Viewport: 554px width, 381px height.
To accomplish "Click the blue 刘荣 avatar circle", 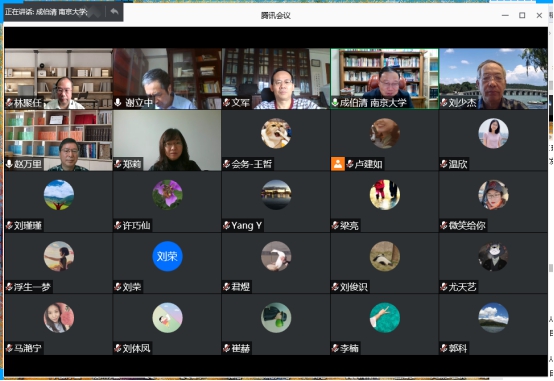I will [167, 256].
